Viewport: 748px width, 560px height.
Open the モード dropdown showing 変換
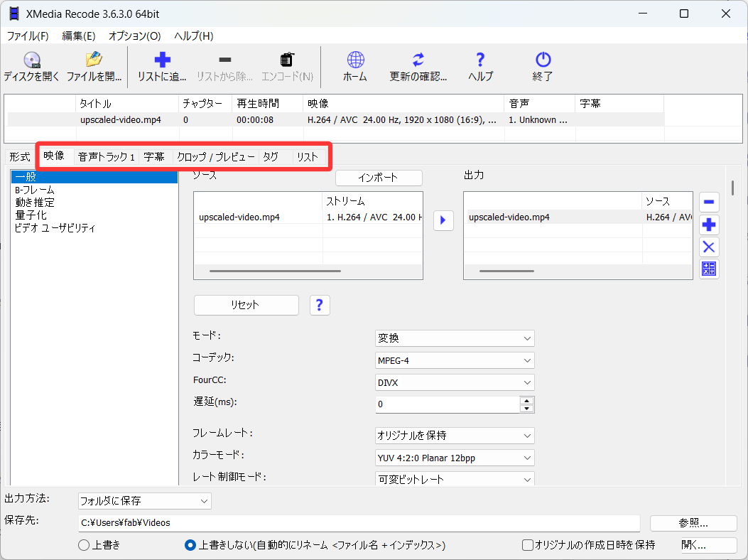[455, 338]
